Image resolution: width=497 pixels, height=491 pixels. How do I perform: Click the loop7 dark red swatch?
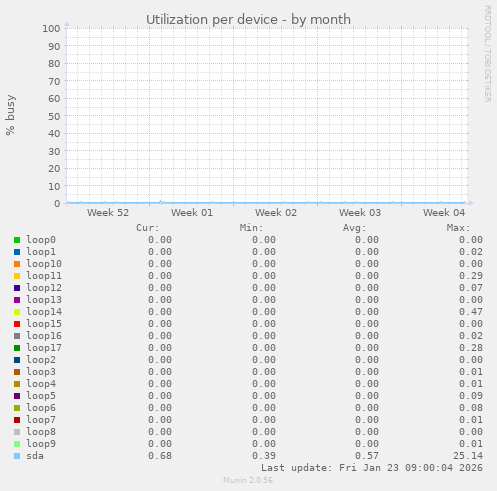[x=17, y=420]
